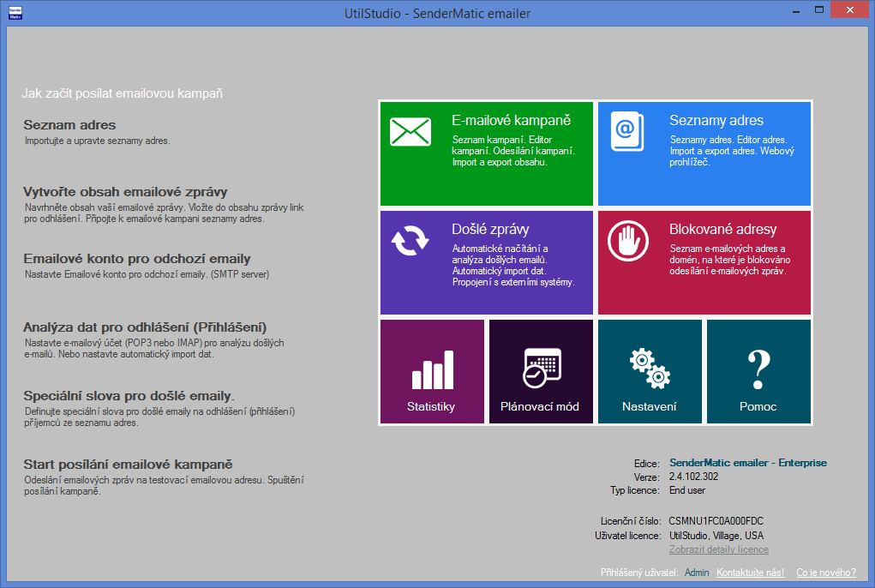
Task: Open Pomoc question mark icon
Action: pyautogui.click(x=759, y=369)
